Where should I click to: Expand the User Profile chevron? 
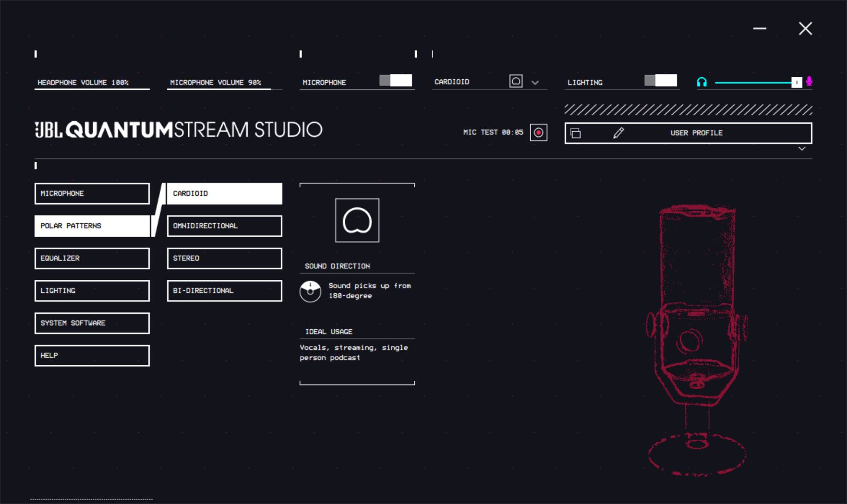point(802,149)
